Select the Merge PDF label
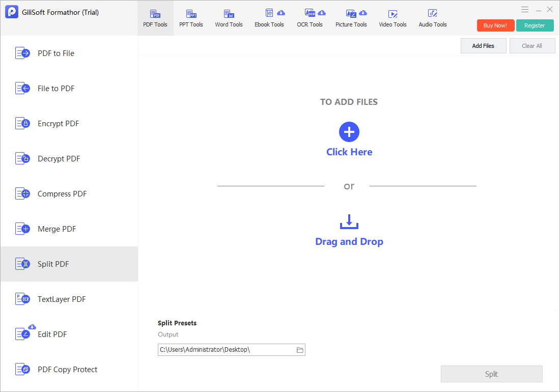This screenshot has height=392, width=560. (x=57, y=229)
